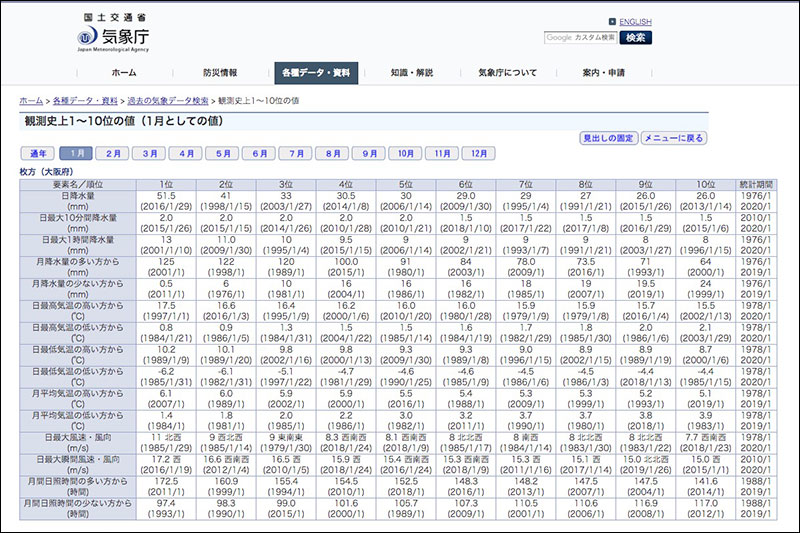800x533 pixels.
Task: Open the ホーム navigation menu
Action: click(x=124, y=73)
